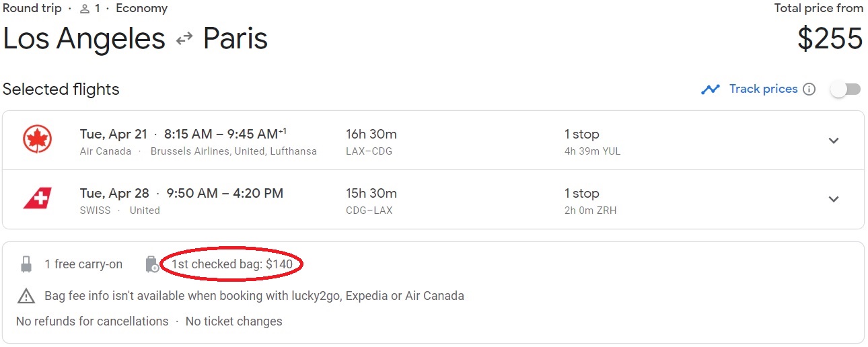Click the $255 total price
Image resolution: width=868 pixels, height=347 pixels.
click(x=830, y=39)
